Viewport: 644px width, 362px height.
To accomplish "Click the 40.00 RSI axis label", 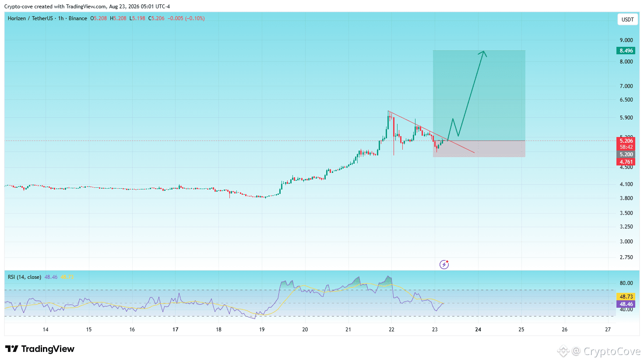I will [x=626, y=309].
